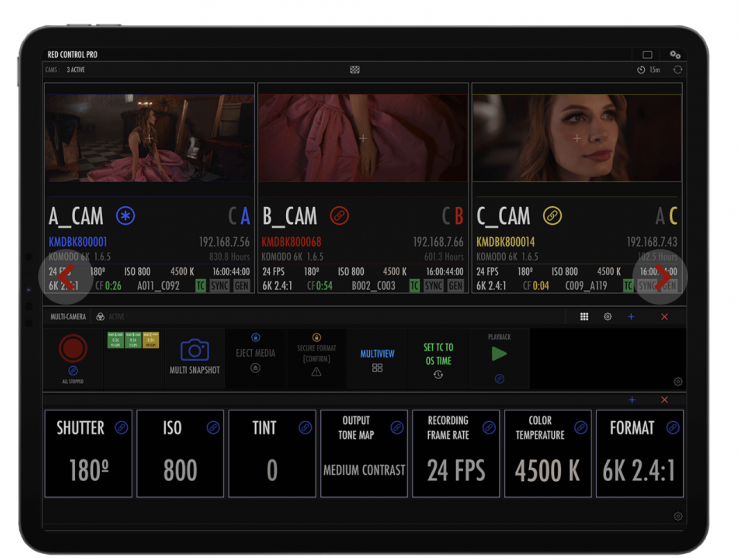Viewport: 740px width, 558px height.
Task: Select the Eject Media option
Action: [x=255, y=358]
